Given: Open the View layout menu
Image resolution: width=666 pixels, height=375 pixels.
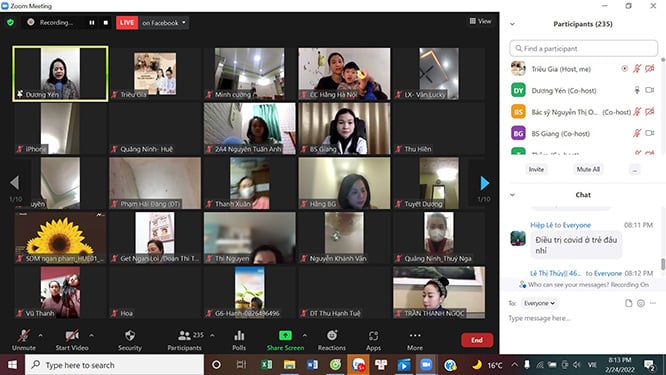Looking at the screenshot, I should click(480, 21).
